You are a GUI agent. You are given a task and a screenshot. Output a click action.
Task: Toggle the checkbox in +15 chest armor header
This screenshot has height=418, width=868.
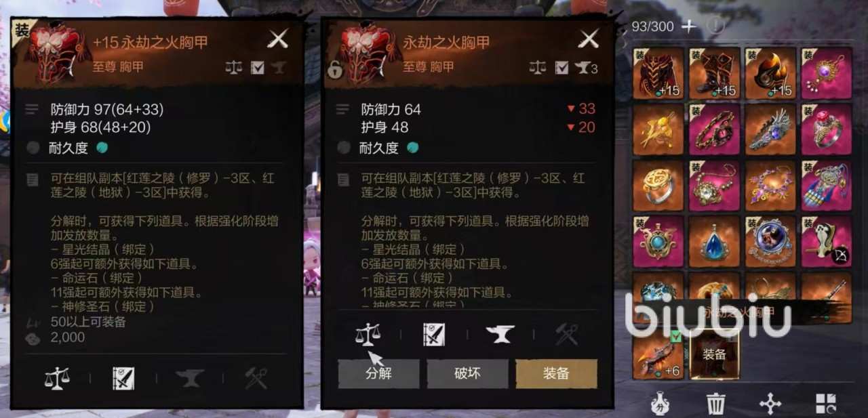[x=257, y=67]
